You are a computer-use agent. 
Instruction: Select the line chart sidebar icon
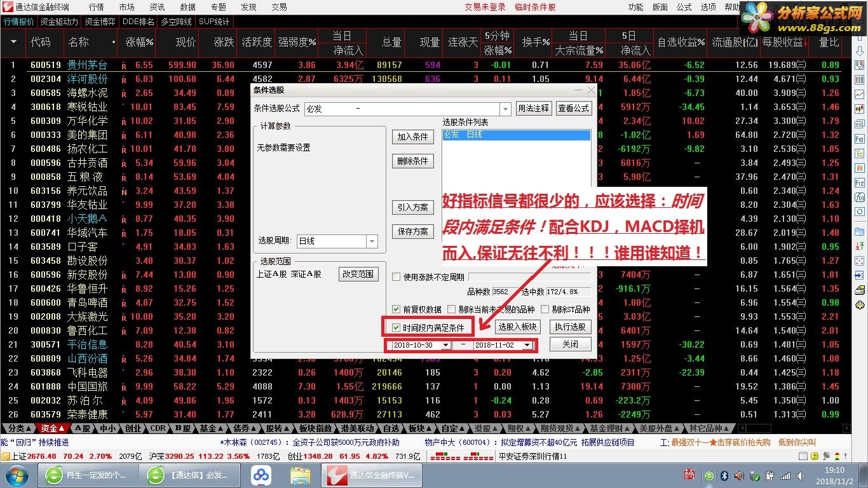click(x=859, y=94)
